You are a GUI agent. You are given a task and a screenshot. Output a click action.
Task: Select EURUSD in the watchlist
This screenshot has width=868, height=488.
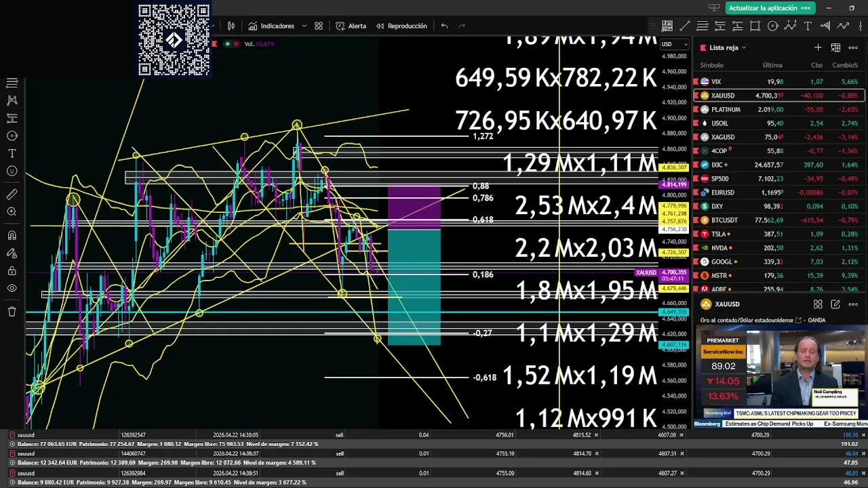pos(778,192)
